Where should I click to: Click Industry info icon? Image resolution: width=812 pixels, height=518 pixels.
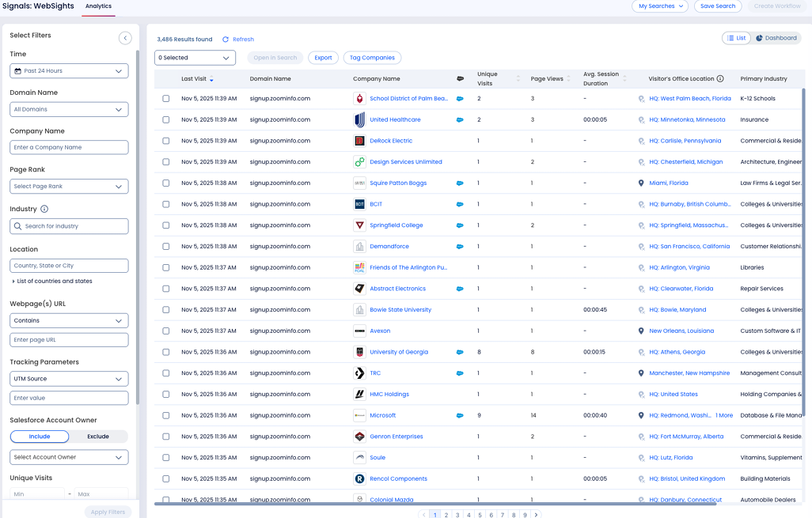[x=44, y=209]
